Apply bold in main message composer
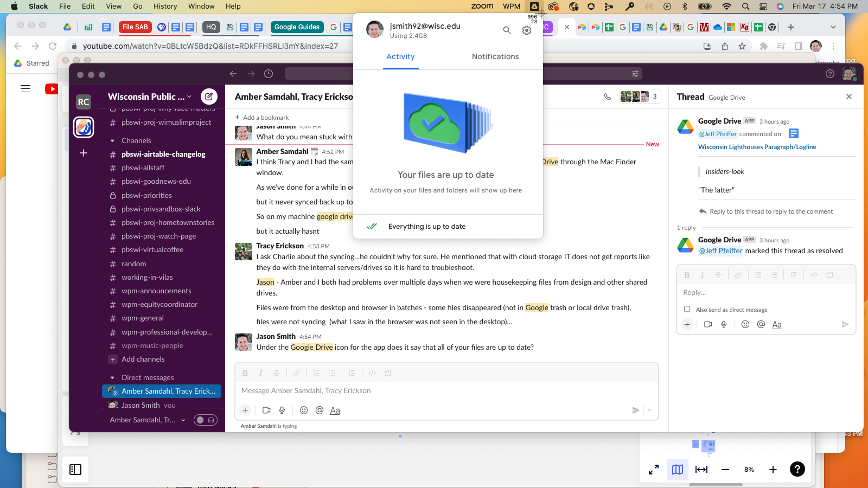This screenshot has height=488, width=868. click(245, 373)
